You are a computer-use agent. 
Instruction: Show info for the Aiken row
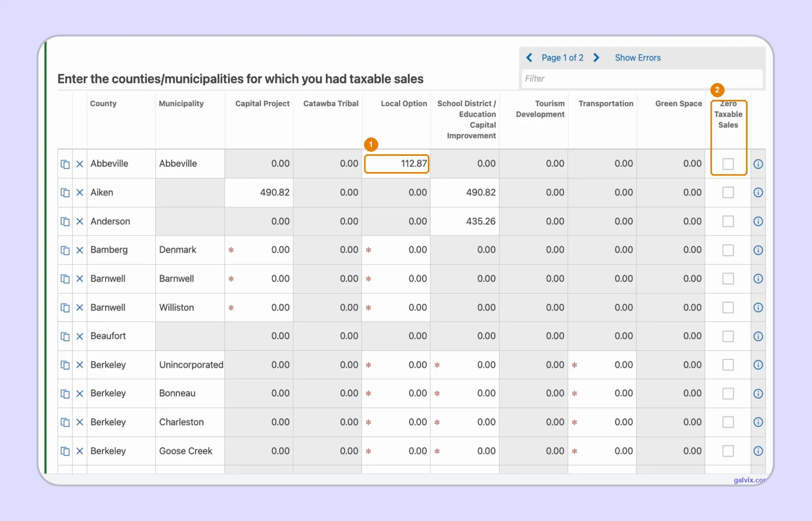coord(758,192)
